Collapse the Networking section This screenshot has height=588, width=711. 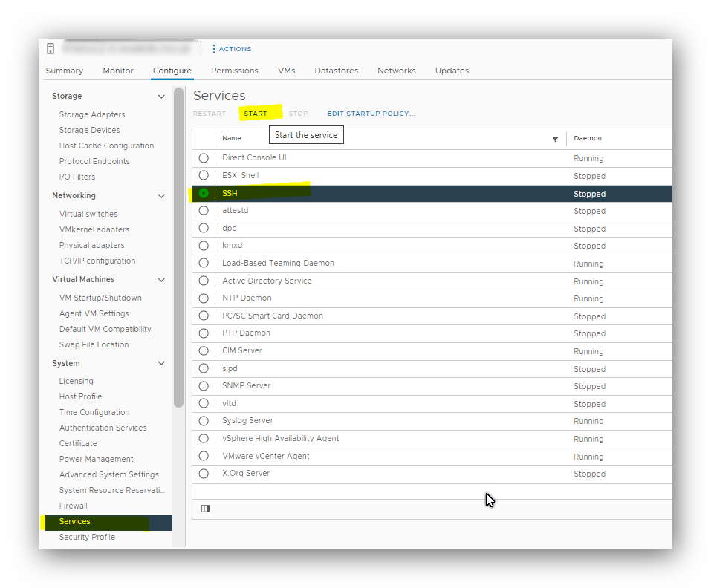click(x=161, y=195)
